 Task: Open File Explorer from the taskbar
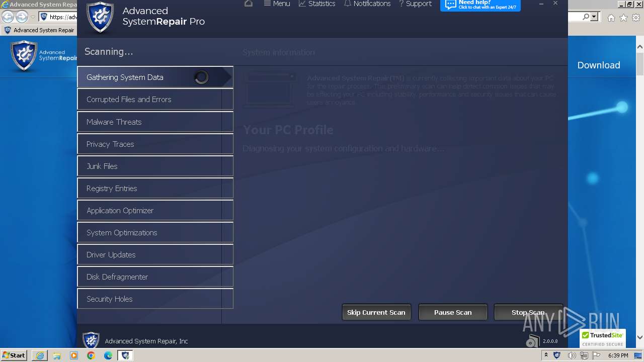click(x=56, y=355)
